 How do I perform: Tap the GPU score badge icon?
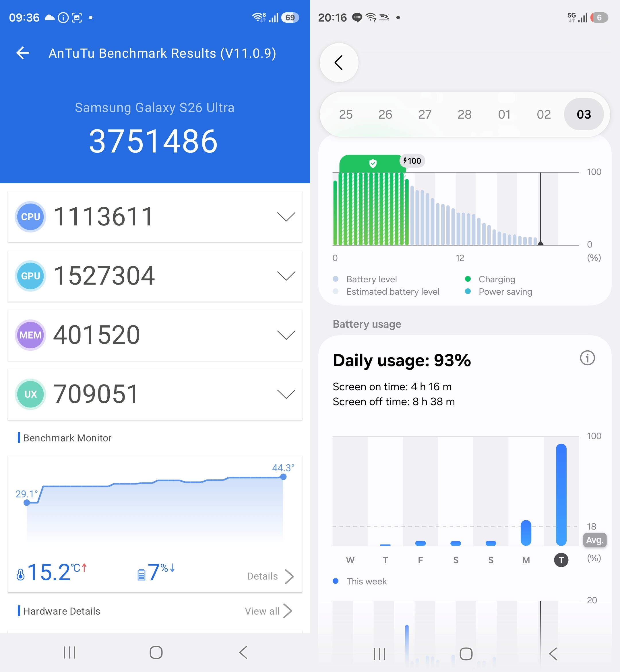coord(30,276)
